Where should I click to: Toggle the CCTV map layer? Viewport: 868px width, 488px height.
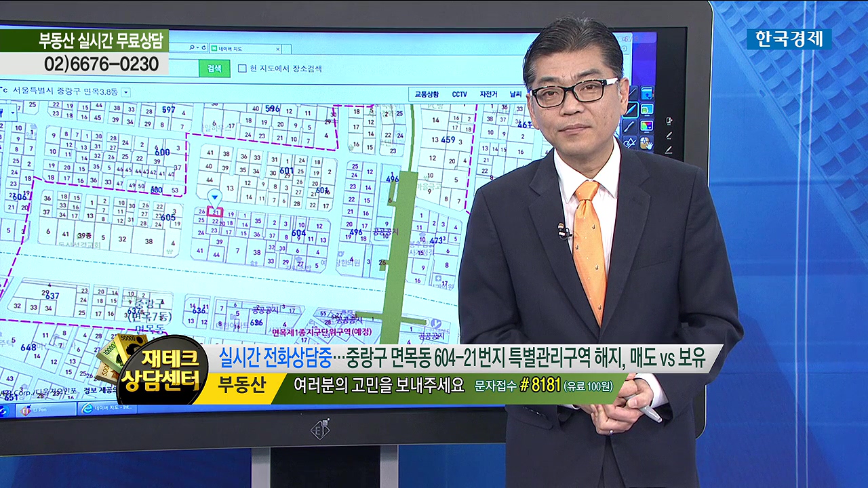(x=459, y=94)
